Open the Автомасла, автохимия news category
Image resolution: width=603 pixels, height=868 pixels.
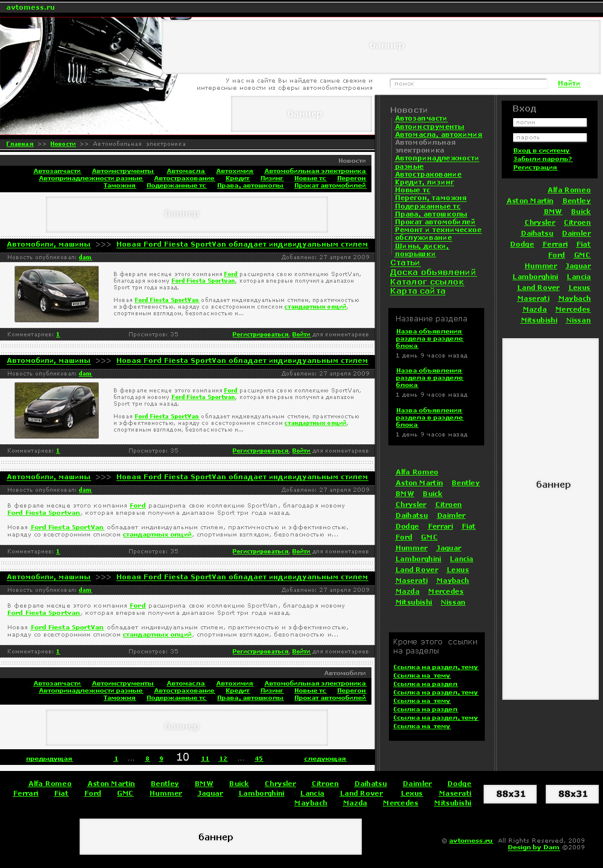[438, 135]
